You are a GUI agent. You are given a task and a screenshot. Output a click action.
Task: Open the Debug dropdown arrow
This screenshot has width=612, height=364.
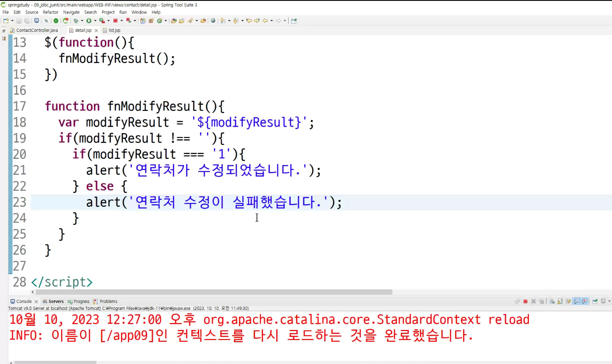82,21
